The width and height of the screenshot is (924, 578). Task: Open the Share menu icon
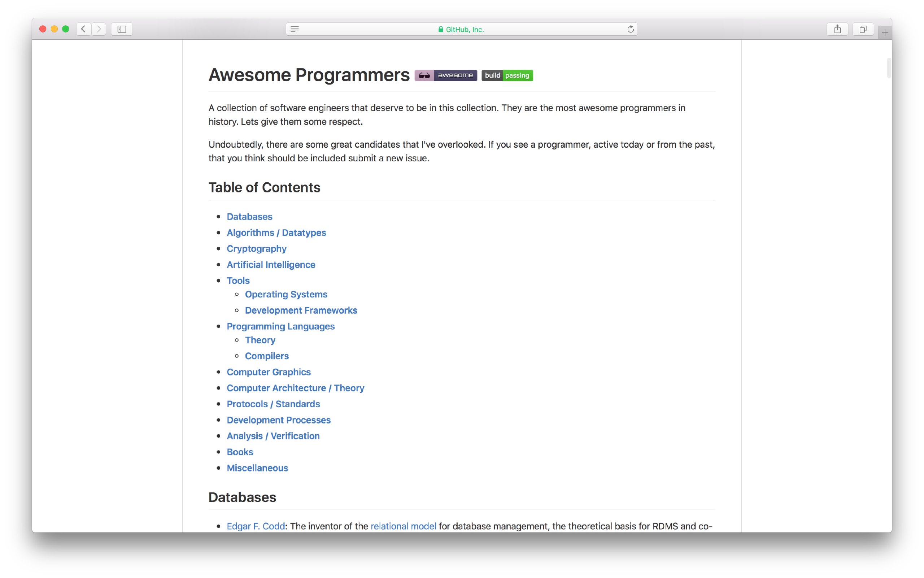[x=837, y=29]
